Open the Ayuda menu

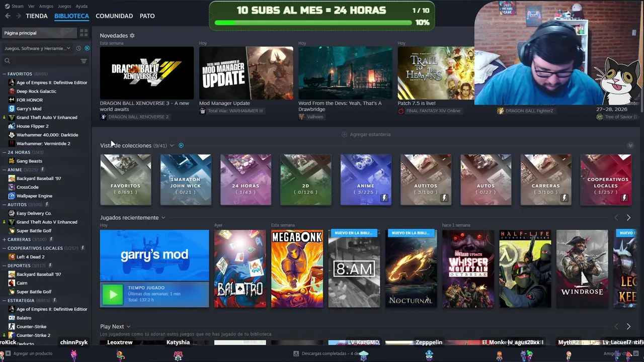81,6
